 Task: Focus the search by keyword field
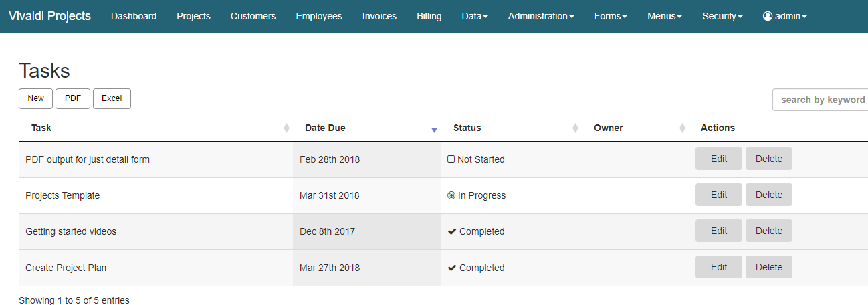point(822,100)
